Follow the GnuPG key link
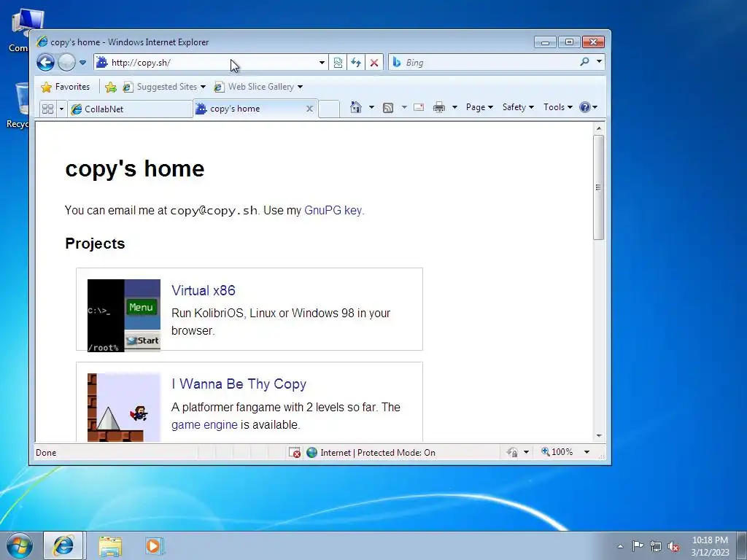The image size is (747, 560). (x=334, y=211)
